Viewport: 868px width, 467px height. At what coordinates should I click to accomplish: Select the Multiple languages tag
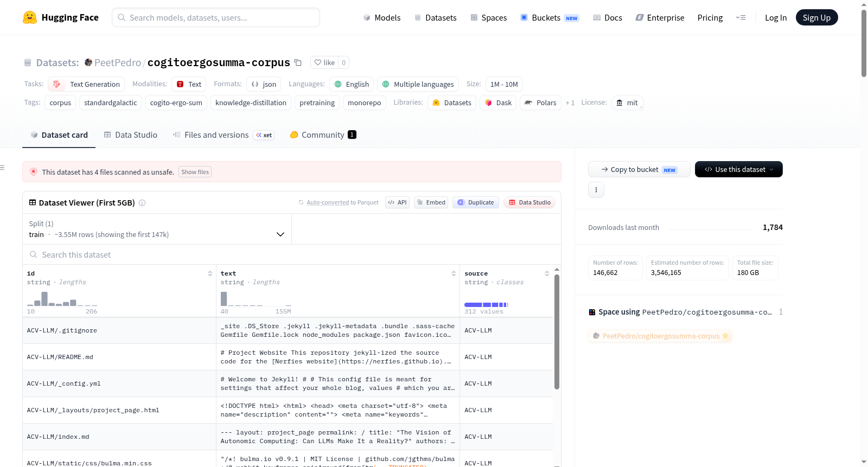pos(418,84)
